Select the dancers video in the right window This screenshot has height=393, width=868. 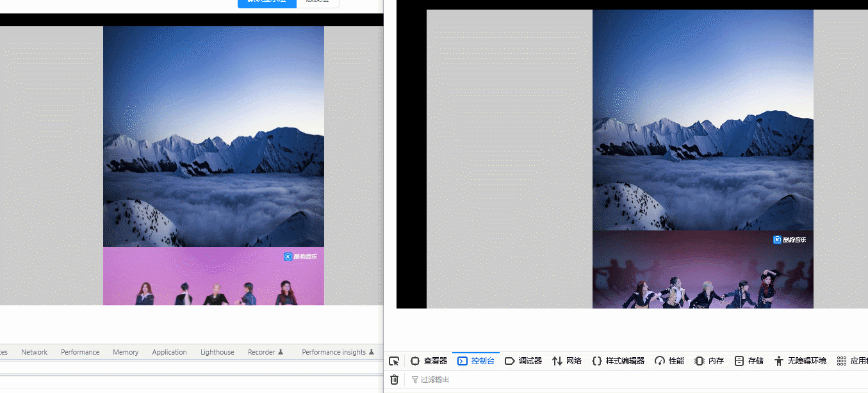click(x=703, y=269)
